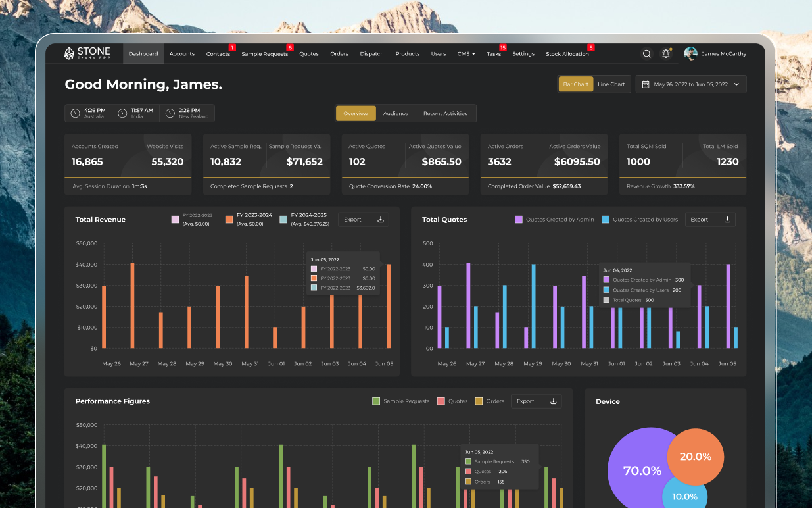Switch to the Audience tab
This screenshot has height=508, width=812.
pyautogui.click(x=396, y=113)
